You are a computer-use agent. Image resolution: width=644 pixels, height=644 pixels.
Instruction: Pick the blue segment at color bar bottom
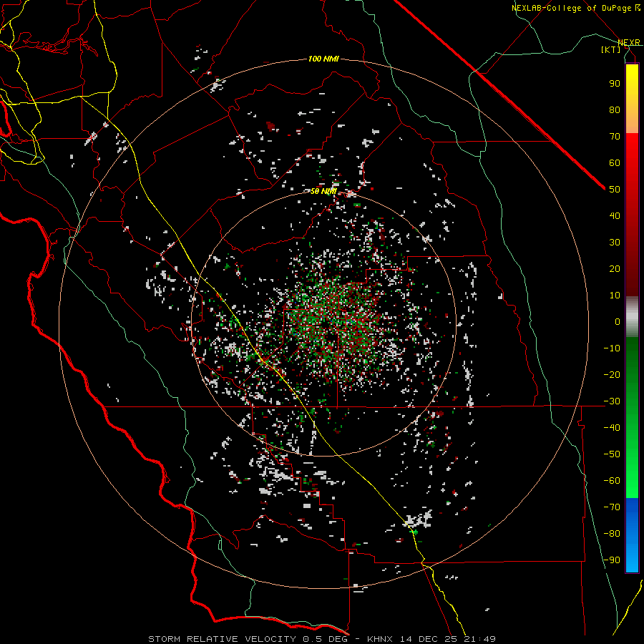pyautogui.click(x=632, y=535)
